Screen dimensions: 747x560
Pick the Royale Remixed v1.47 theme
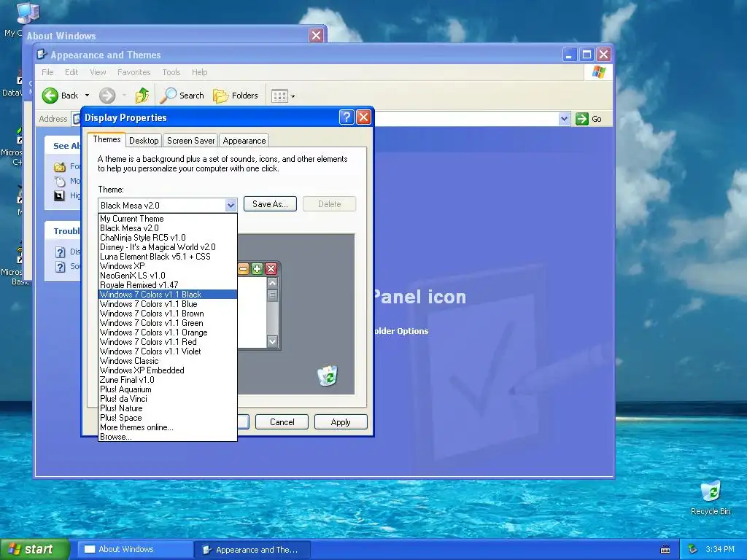[167, 285]
